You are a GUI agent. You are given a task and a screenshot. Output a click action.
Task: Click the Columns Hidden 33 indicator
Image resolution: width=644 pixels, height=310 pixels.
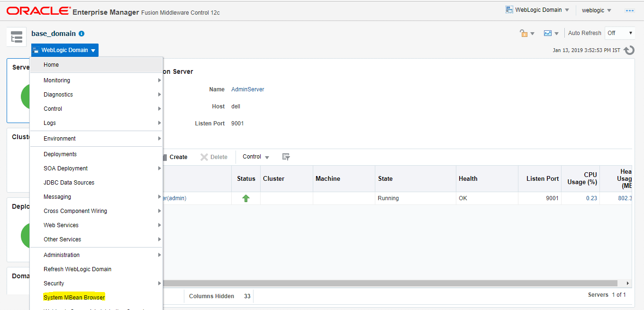219,296
